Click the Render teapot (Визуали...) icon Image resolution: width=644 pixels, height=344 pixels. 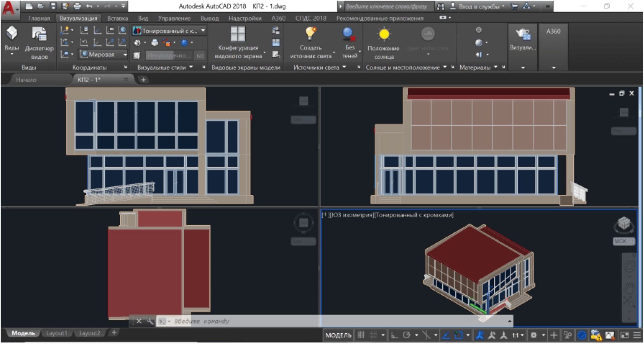coord(523,34)
